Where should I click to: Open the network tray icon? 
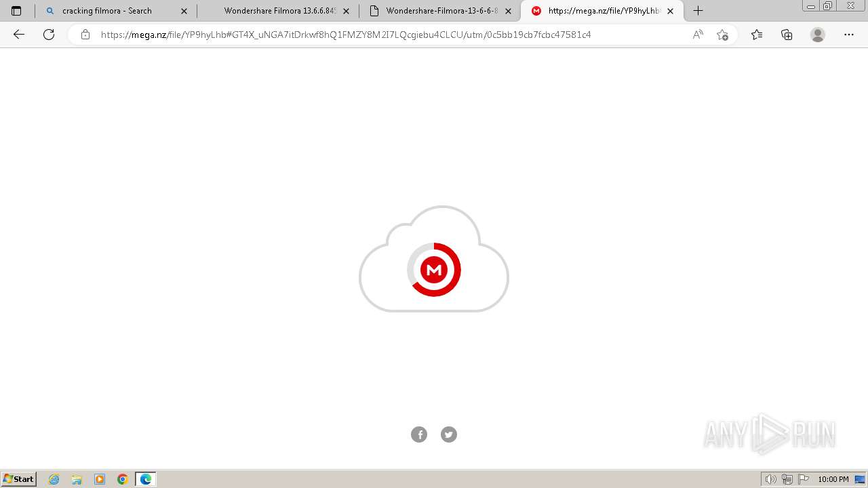(787, 479)
